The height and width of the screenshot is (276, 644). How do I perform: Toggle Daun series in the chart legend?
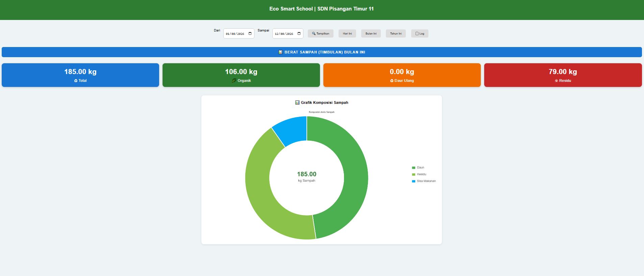418,167
